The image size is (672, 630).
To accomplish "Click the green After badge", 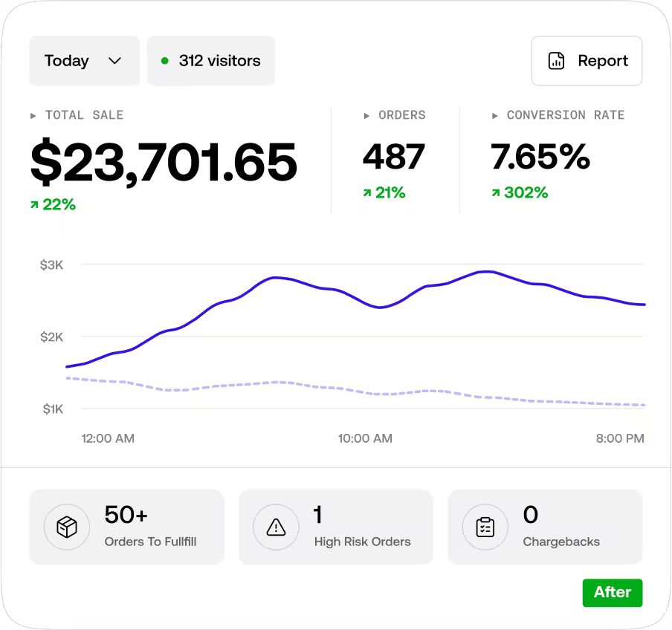I will click(613, 593).
